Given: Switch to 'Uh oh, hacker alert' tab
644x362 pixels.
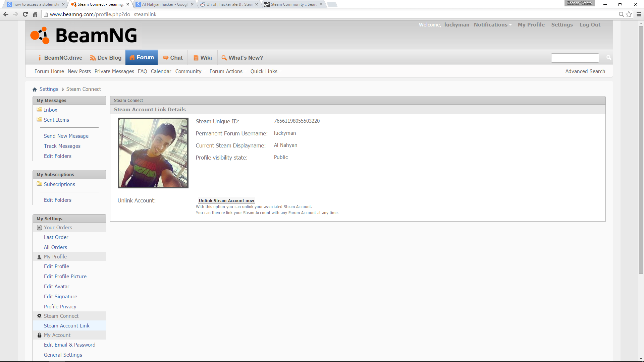Looking at the screenshot, I should tap(229, 4).
